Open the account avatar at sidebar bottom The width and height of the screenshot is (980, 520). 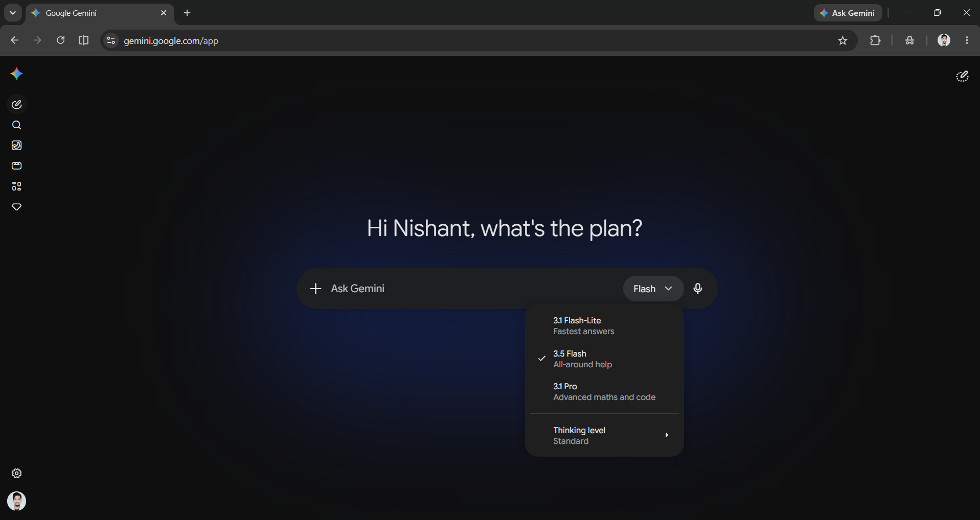[x=16, y=501]
